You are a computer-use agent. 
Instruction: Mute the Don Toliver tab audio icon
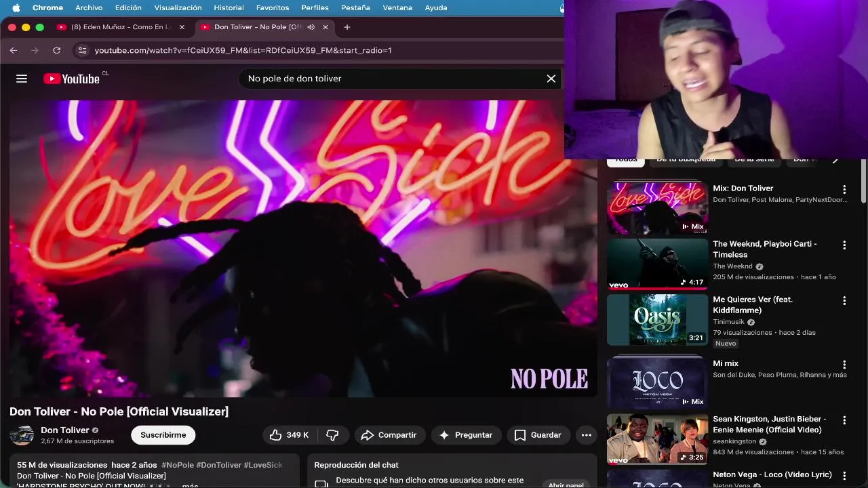coord(311,27)
